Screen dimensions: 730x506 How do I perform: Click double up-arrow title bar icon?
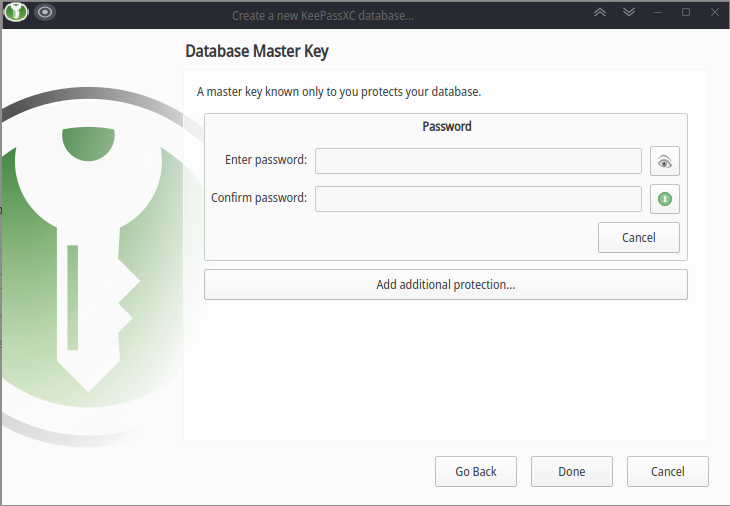coord(600,13)
